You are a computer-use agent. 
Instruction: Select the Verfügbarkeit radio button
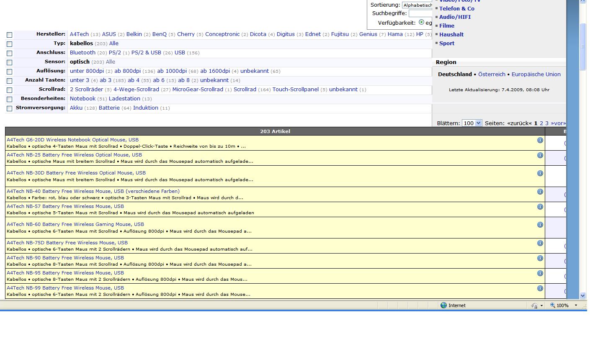coord(421,22)
